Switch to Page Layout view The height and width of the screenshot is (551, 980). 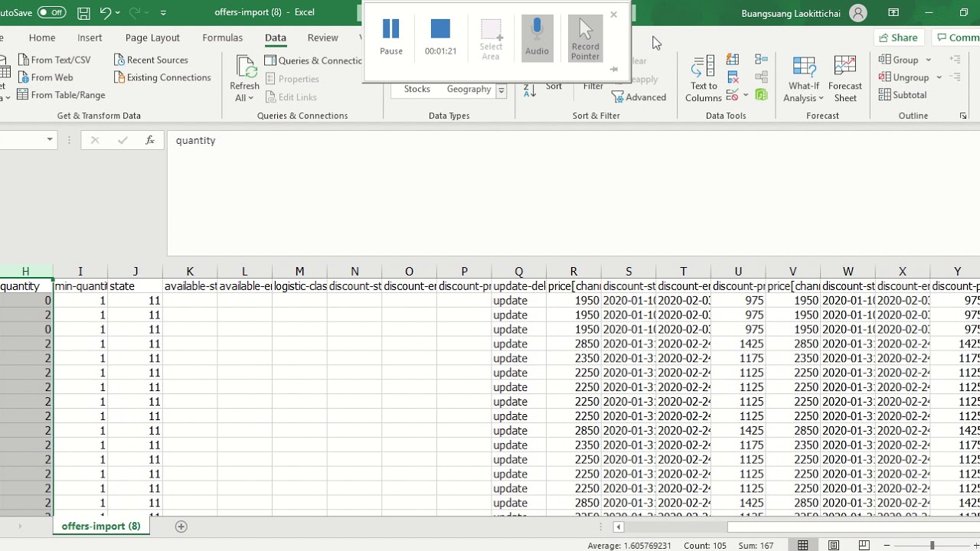834,546
